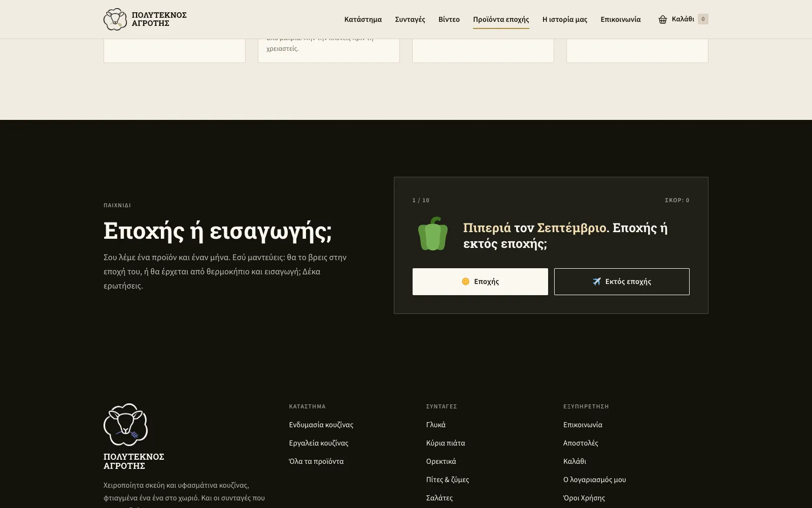Image resolution: width=812 pixels, height=508 pixels.
Task: Click the question counter 1 / 10
Action: pyautogui.click(x=421, y=200)
